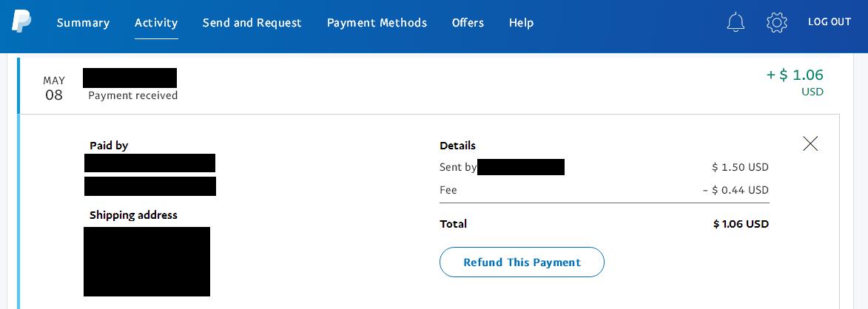This screenshot has height=309, width=868.
Task: Go to the Summary page
Action: 83,23
